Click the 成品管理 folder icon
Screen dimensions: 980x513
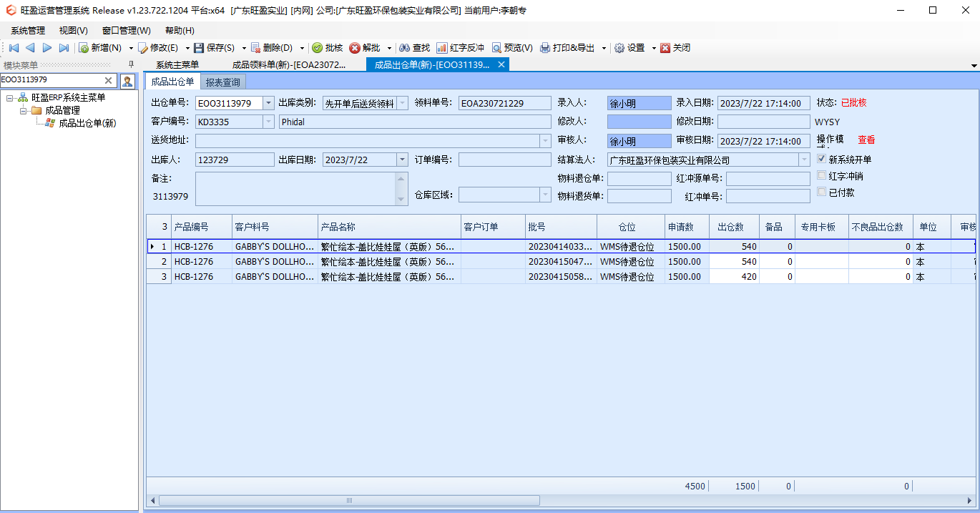[x=36, y=110]
